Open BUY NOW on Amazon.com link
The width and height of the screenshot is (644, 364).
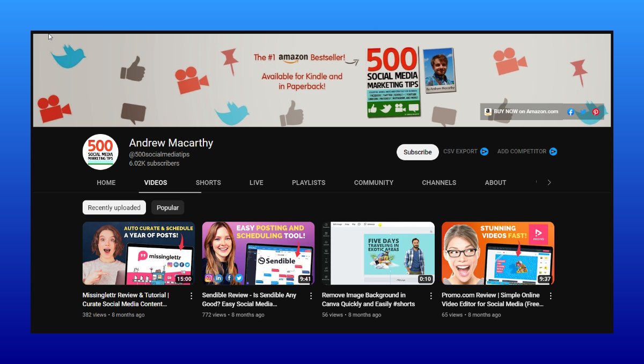coord(521,112)
